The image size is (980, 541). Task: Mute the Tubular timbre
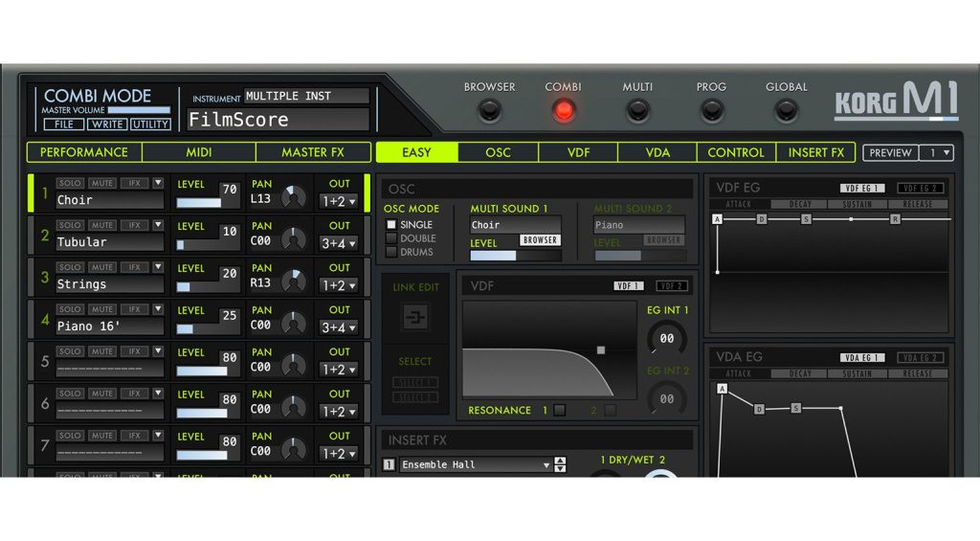[101, 225]
